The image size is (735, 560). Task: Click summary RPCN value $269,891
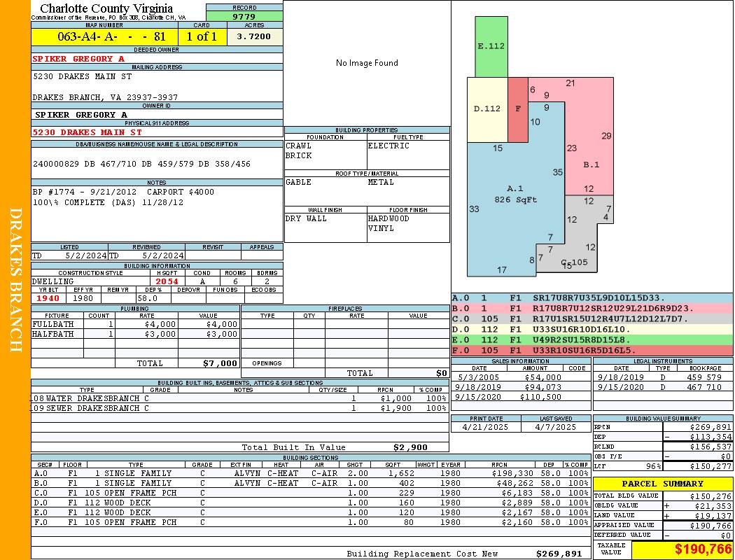pyautogui.click(x=710, y=428)
